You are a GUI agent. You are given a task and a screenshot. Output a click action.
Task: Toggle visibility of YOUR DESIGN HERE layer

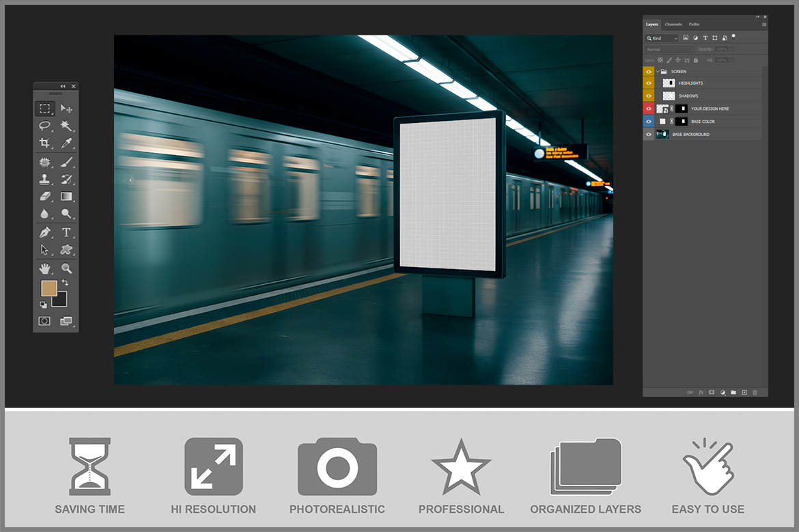(x=648, y=109)
